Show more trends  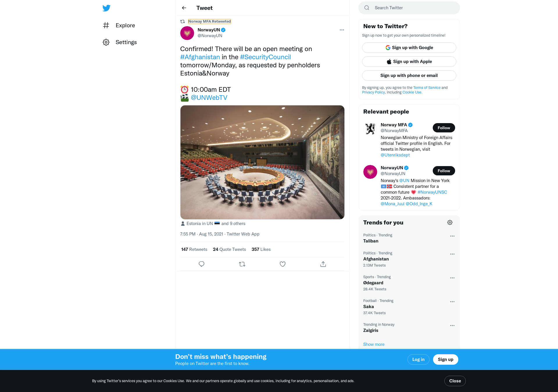point(374,344)
